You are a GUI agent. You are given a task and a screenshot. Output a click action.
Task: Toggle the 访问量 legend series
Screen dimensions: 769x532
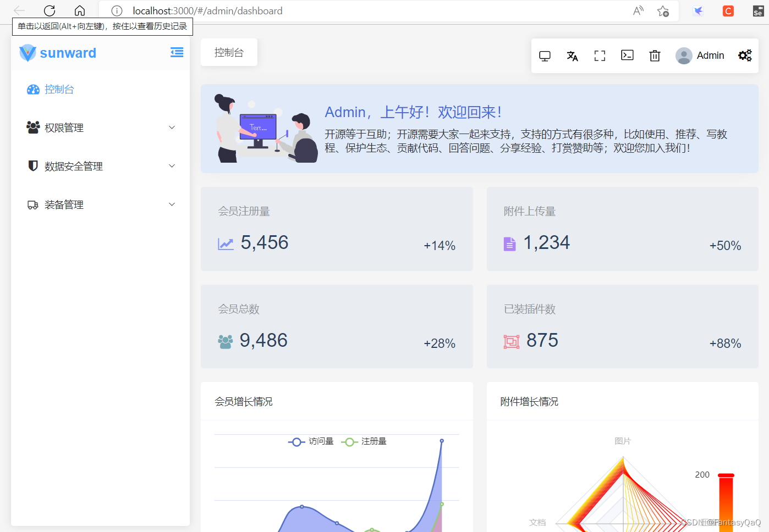point(311,441)
